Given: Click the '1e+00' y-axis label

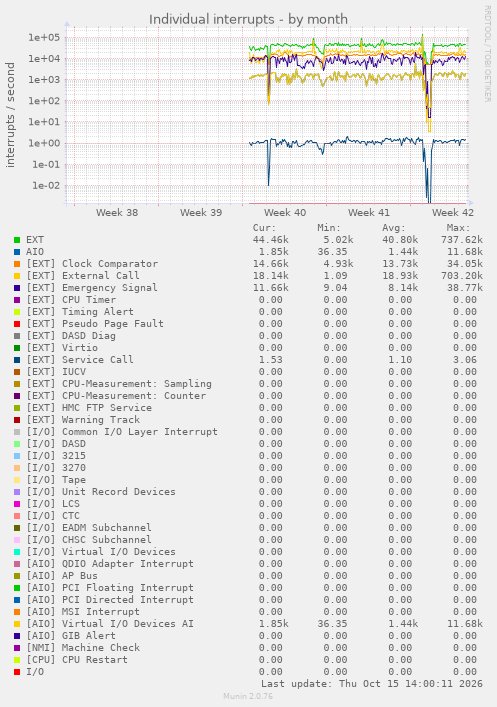Looking at the screenshot, I should pos(44,143).
